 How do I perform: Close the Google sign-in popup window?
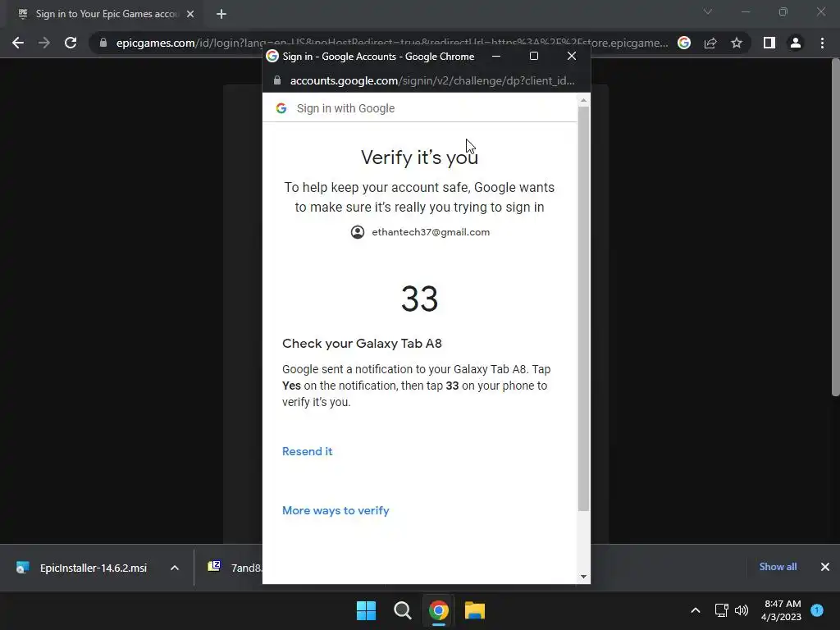click(x=572, y=56)
